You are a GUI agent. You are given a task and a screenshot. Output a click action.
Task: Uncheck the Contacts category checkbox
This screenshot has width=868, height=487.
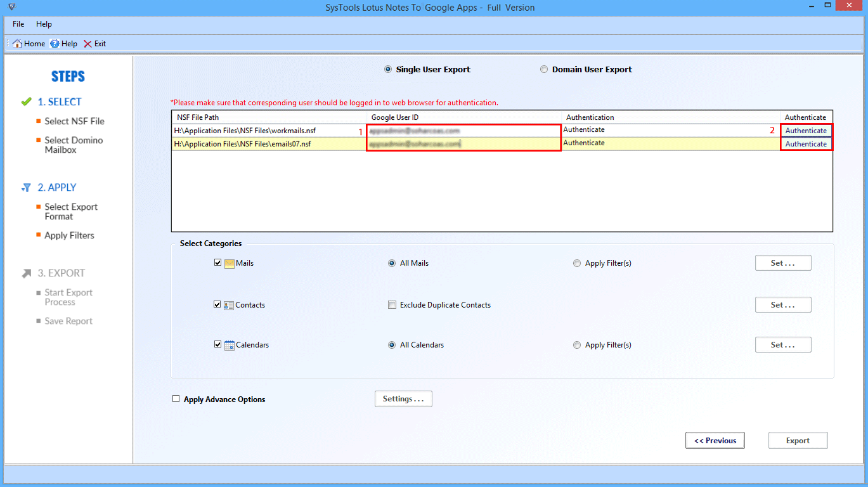point(217,304)
